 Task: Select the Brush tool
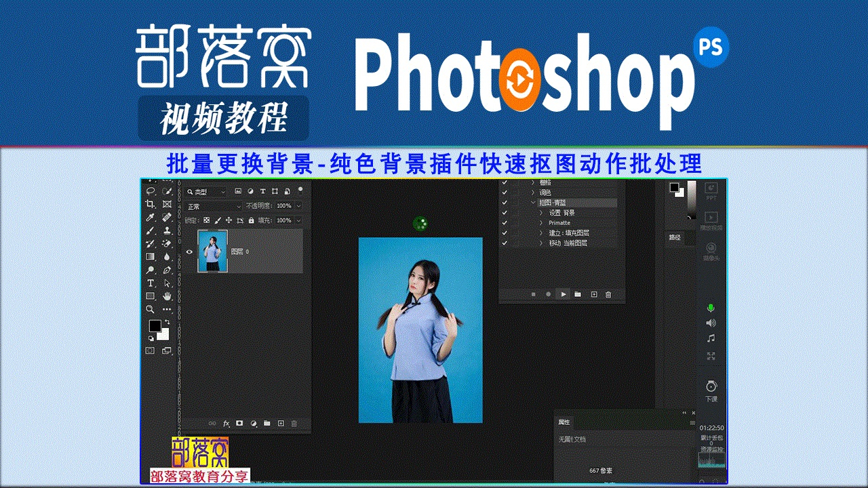[151, 230]
